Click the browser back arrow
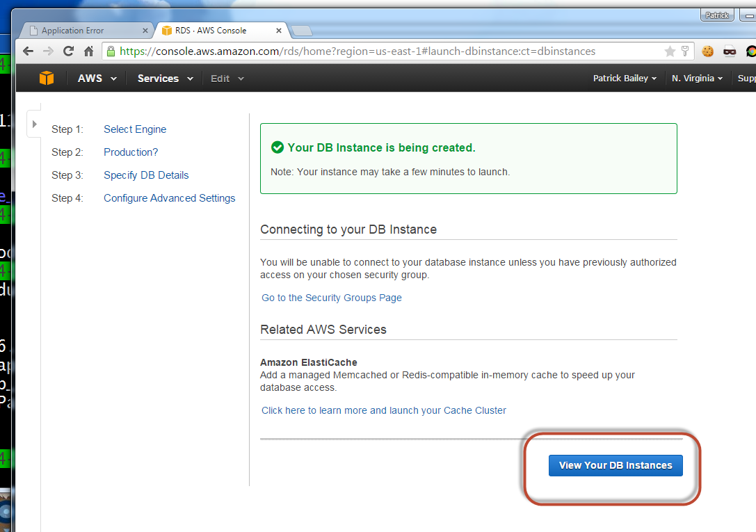The image size is (756, 532). (x=28, y=51)
